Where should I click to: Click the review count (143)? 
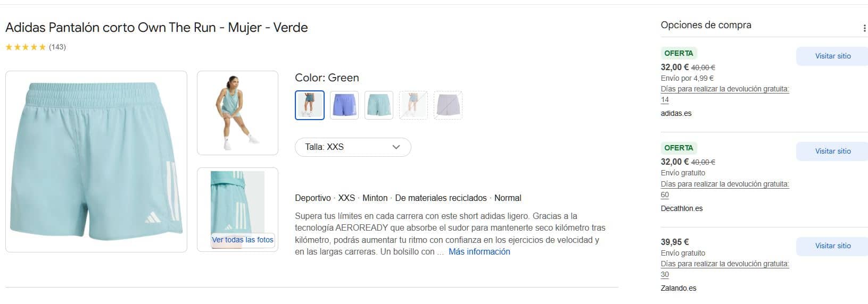pos(57,47)
